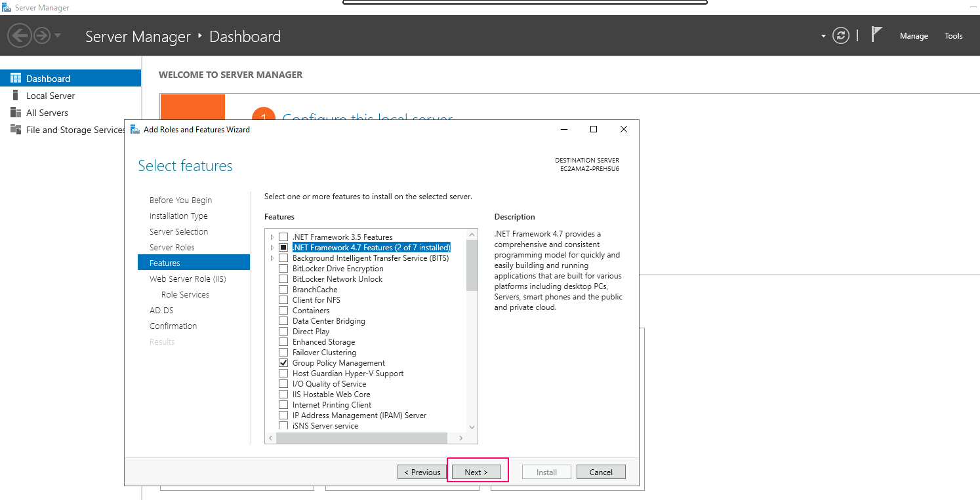Click the refresh icon in header
This screenshot has width=980, height=500.
841,36
